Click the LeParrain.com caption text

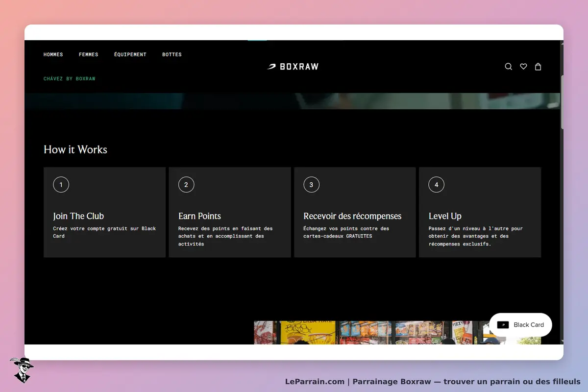tap(433, 381)
